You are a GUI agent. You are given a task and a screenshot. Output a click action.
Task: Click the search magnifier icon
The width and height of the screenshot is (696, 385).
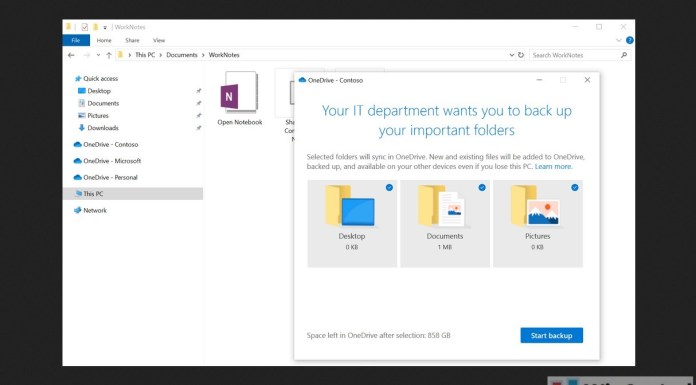coord(624,55)
